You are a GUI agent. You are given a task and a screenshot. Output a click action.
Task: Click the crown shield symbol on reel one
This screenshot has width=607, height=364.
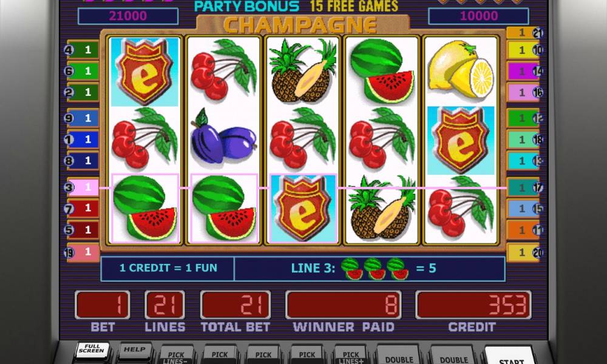[x=144, y=72]
